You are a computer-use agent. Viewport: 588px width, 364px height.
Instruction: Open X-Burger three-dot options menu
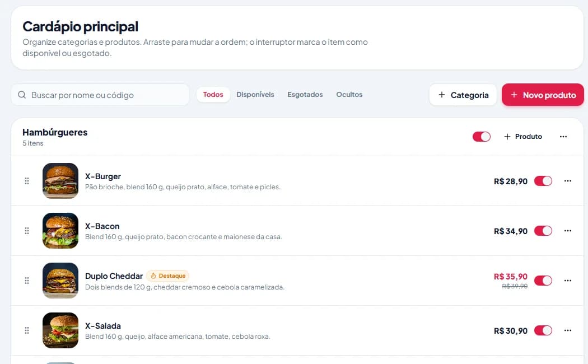[568, 181]
